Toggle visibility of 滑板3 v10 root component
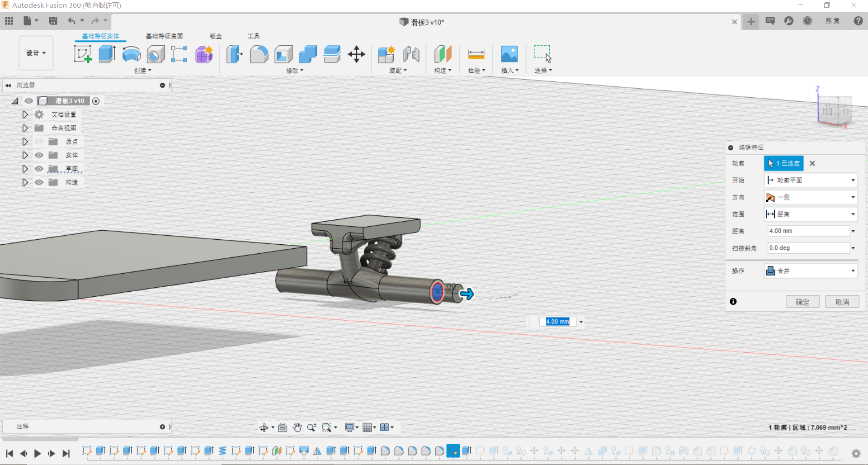Viewport: 868px width, 465px height. pos(29,101)
